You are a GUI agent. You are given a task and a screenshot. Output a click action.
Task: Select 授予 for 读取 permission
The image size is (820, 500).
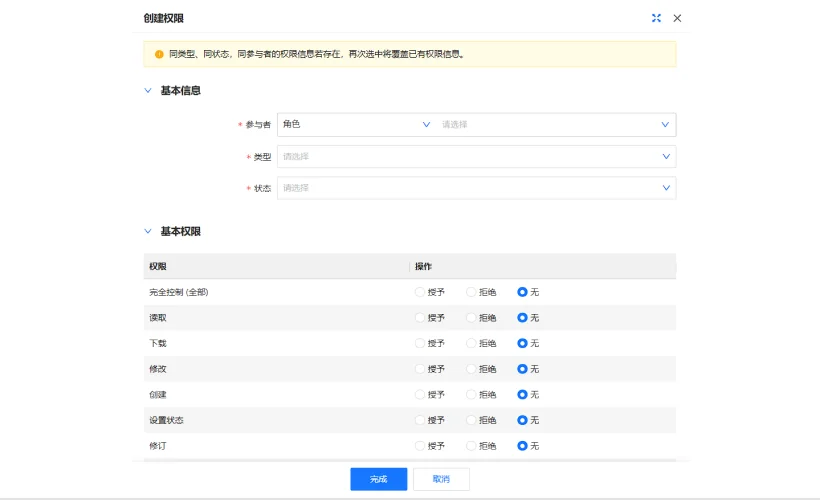(419, 317)
